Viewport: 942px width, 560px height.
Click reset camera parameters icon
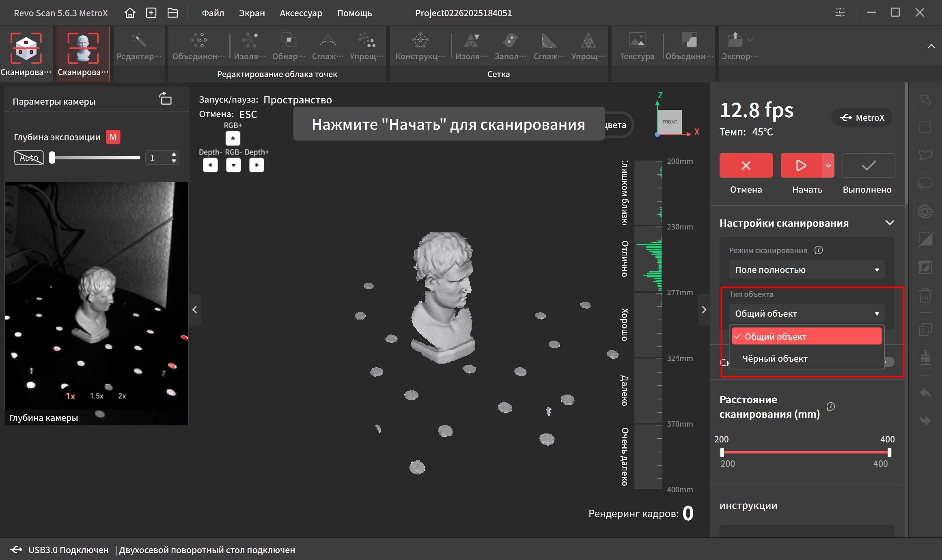pos(166,99)
